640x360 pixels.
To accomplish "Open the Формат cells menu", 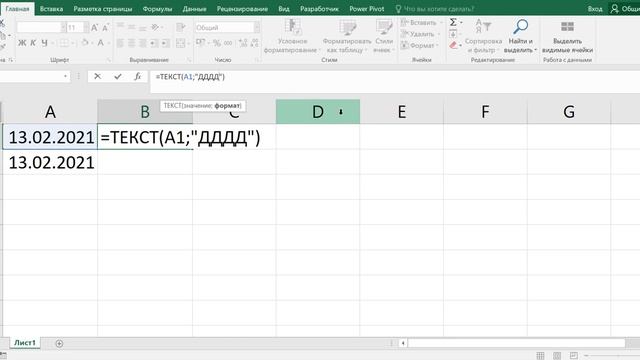I will (x=419, y=45).
